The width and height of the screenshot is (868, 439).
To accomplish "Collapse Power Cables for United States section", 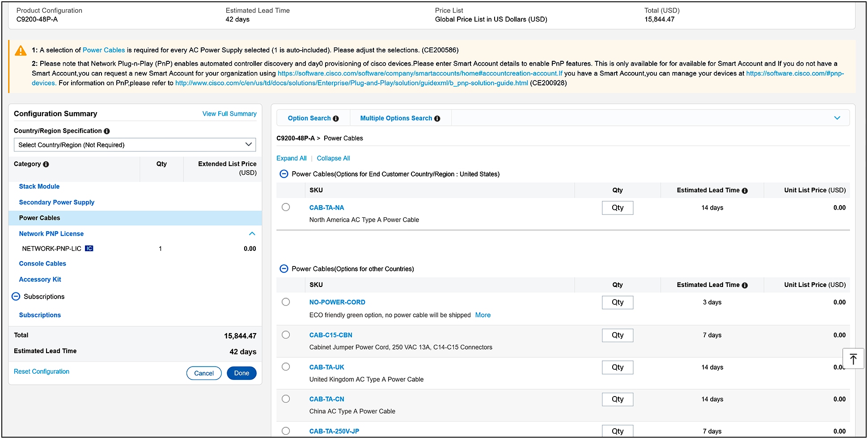I will (x=284, y=174).
